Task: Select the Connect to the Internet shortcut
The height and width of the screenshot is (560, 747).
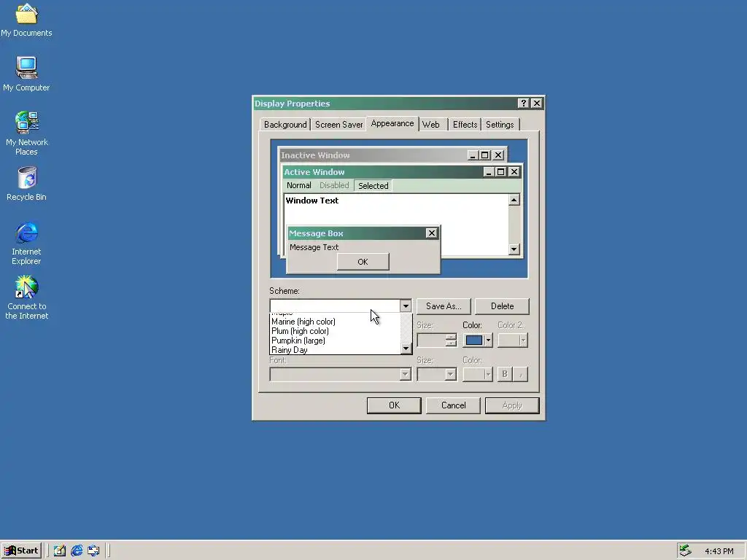Action: tap(26, 297)
